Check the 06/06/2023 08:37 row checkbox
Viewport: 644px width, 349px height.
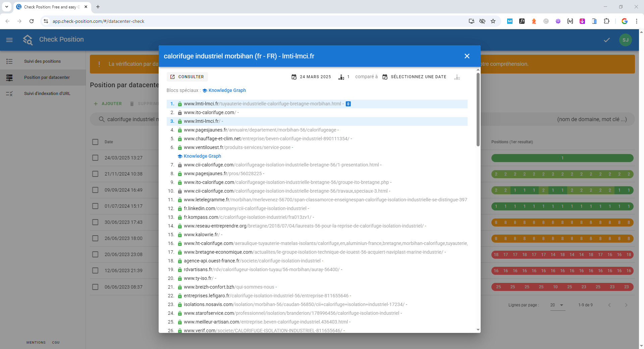95,287
